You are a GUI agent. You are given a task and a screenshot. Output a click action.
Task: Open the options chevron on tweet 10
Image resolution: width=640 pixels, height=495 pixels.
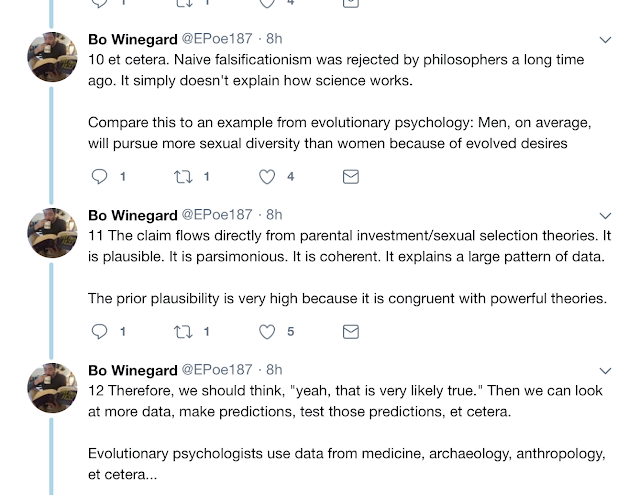coord(605,40)
